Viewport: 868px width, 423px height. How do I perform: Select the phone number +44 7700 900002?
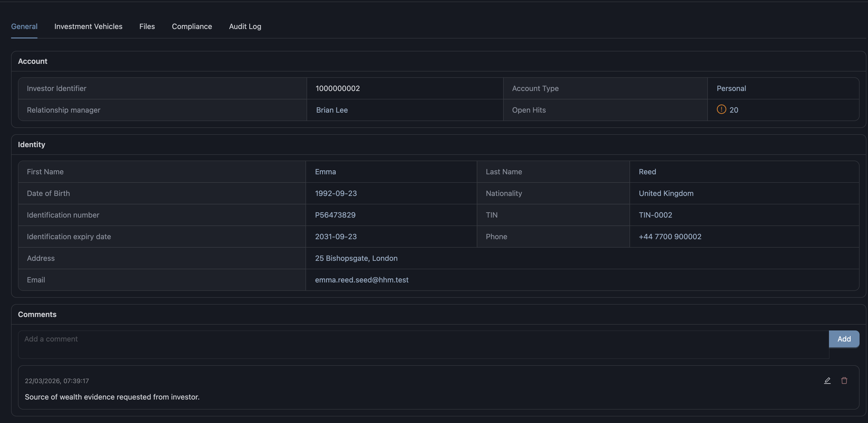(670, 237)
